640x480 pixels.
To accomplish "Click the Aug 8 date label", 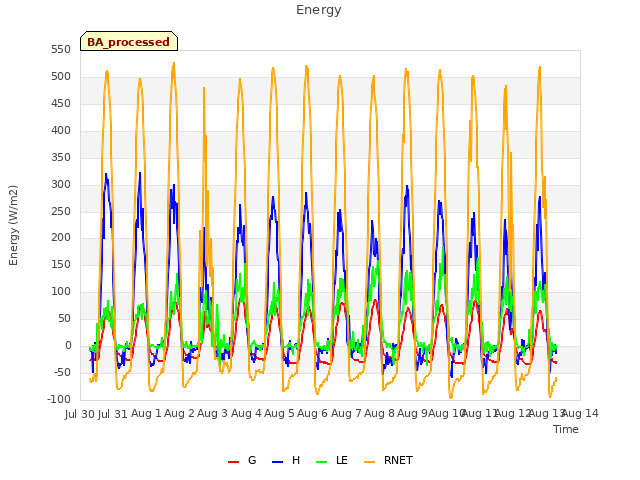I will tap(379, 413).
